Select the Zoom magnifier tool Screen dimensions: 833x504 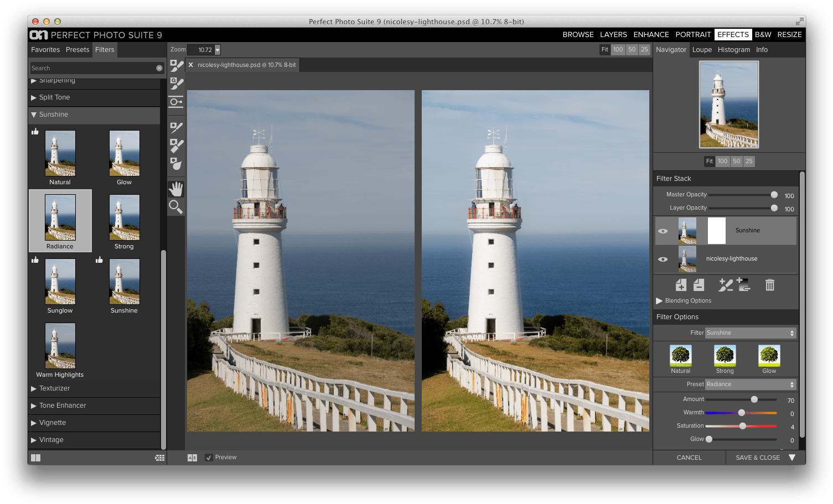point(176,207)
